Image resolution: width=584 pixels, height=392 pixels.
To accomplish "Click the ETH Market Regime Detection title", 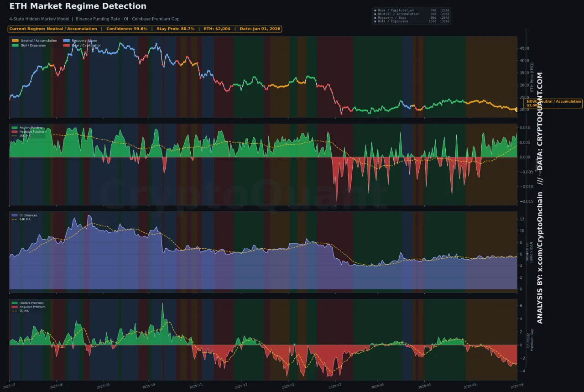I will coord(78,6).
